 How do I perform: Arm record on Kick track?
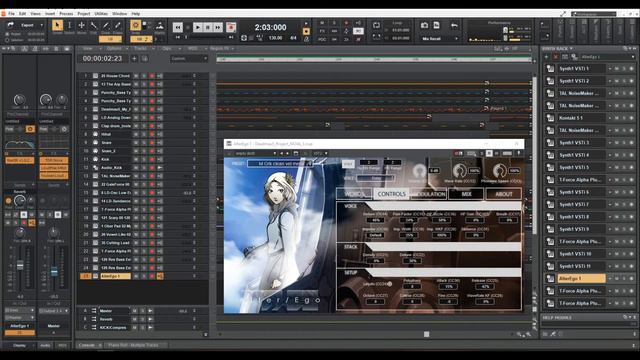pyautogui.click(x=152, y=159)
